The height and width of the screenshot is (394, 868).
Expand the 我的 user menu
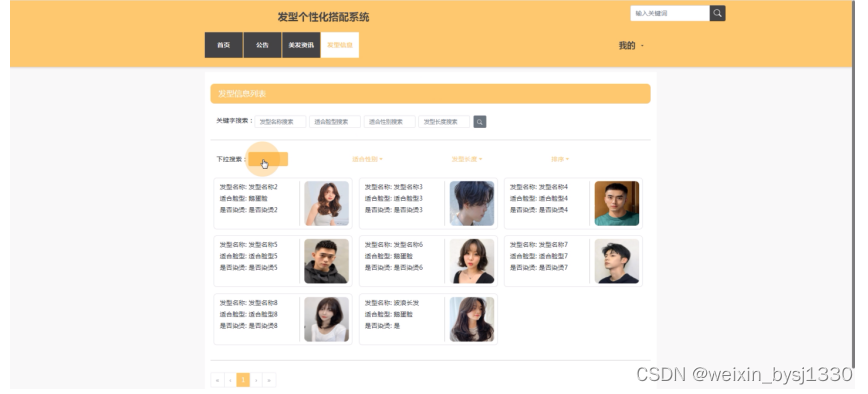[631, 45]
